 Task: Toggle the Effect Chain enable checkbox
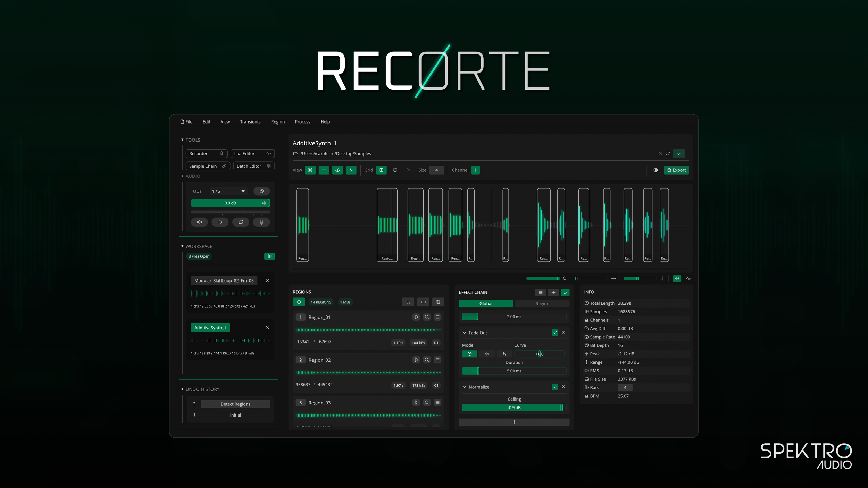(x=565, y=292)
